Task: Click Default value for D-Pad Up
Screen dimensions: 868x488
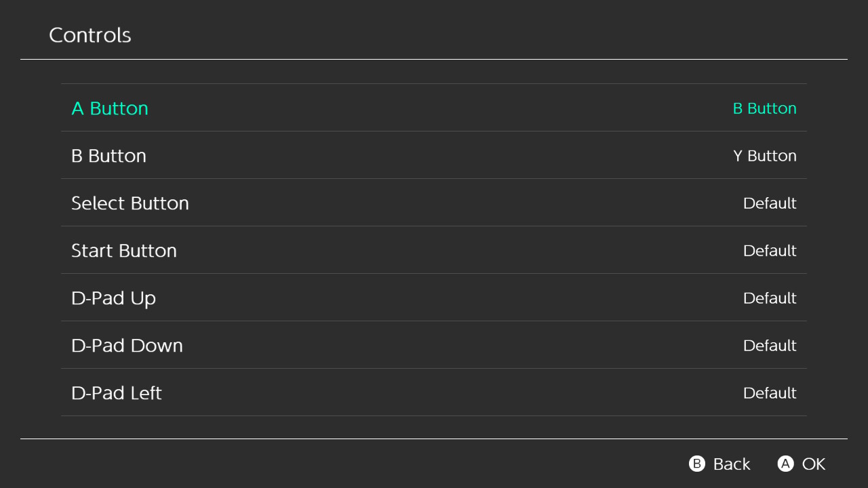Action: tap(770, 298)
